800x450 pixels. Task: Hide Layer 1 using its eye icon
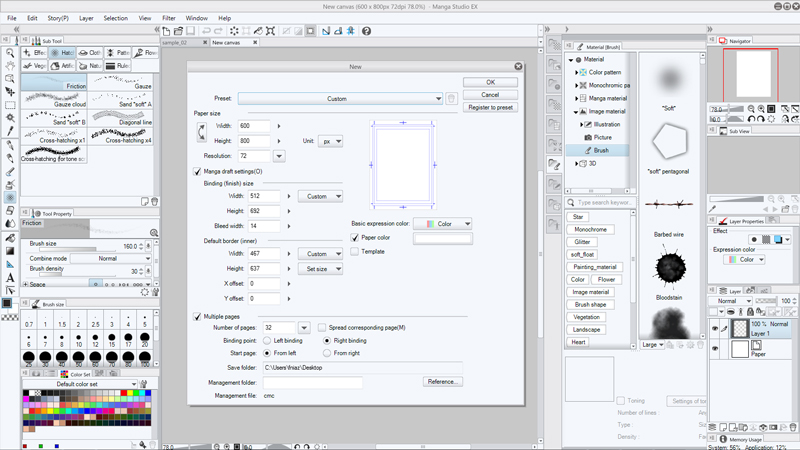pos(715,329)
